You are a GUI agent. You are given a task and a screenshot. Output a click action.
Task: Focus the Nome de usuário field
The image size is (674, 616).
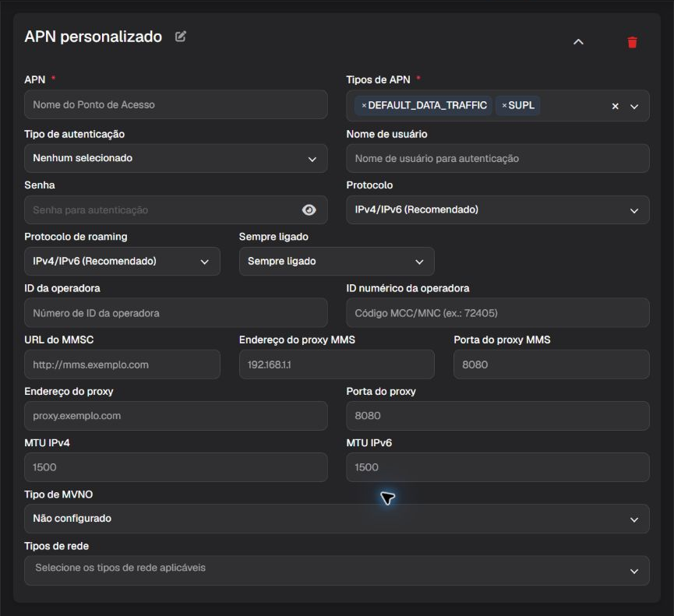click(x=498, y=159)
